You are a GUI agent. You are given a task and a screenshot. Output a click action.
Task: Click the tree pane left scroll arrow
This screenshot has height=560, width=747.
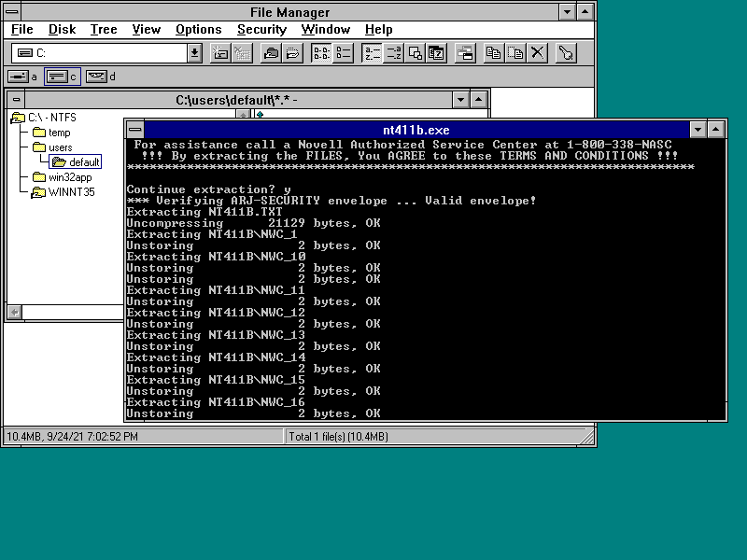click(15, 313)
